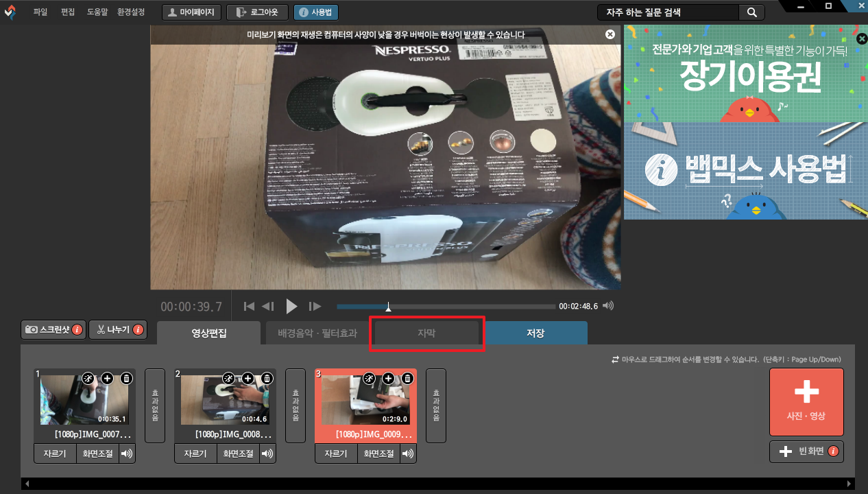The width and height of the screenshot is (868, 494).
Task: Click speed (running man) icon on clip 2
Action: click(x=228, y=378)
